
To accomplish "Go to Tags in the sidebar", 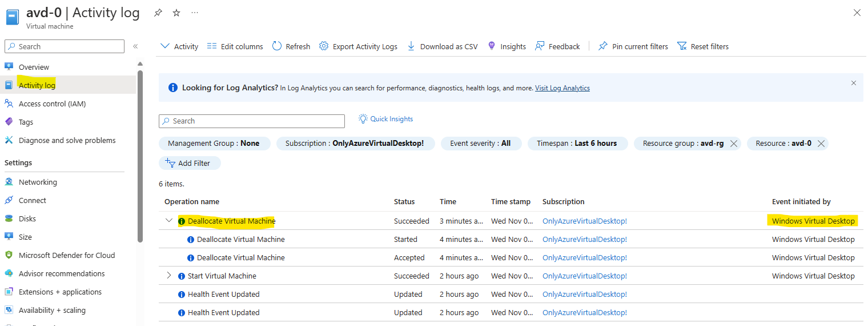I will [26, 122].
